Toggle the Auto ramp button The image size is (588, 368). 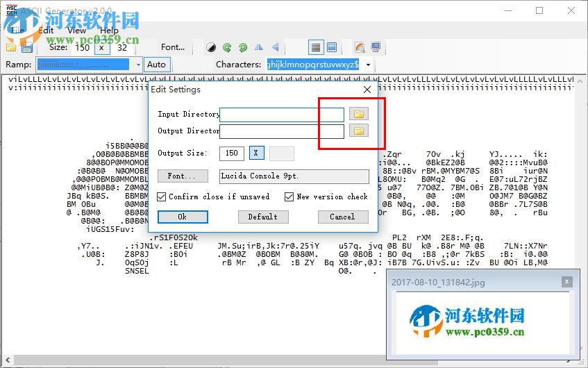coord(157,65)
